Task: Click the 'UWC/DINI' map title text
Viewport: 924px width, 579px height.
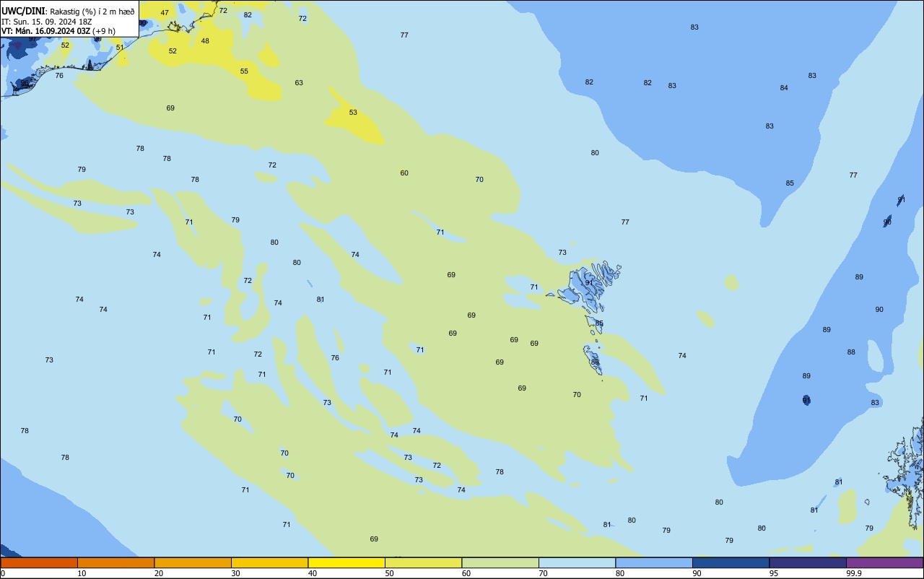Action: point(23,12)
